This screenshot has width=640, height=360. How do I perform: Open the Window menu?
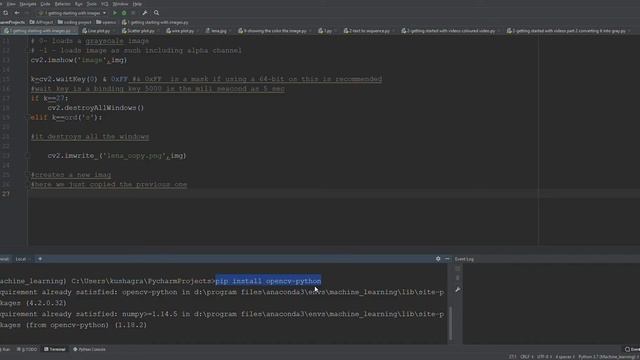[120, 4]
